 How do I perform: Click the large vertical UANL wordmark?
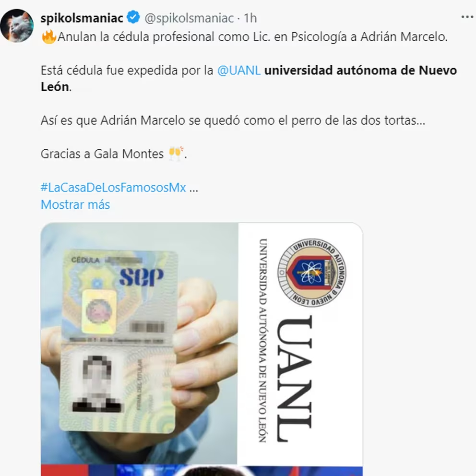[294, 378]
